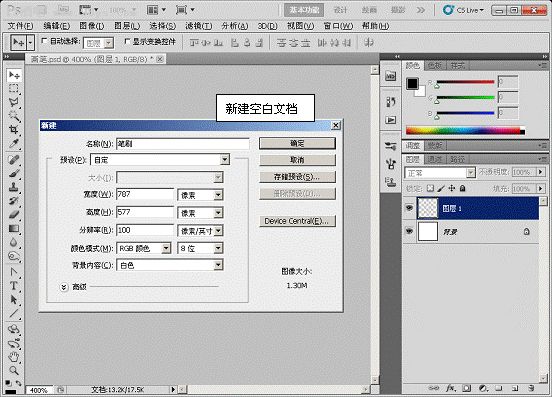Select the Zoom tool
The width and height of the screenshot is (552, 397).
click(x=14, y=370)
